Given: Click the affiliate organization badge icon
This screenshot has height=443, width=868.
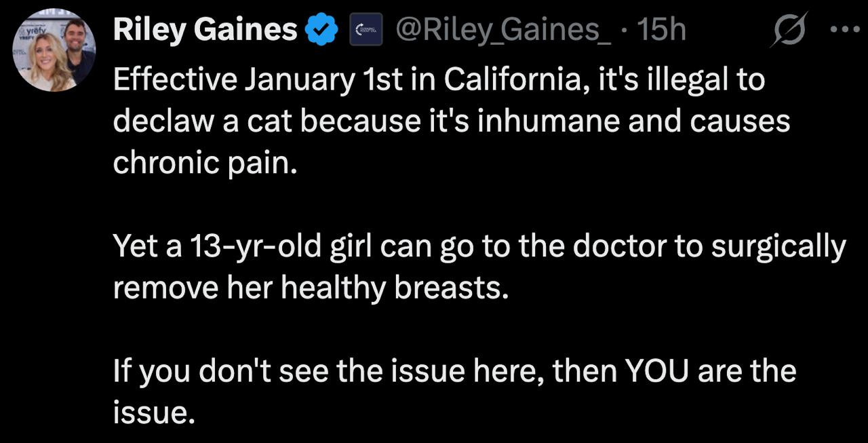Looking at the screenshot, I should [x=366, y=31].
